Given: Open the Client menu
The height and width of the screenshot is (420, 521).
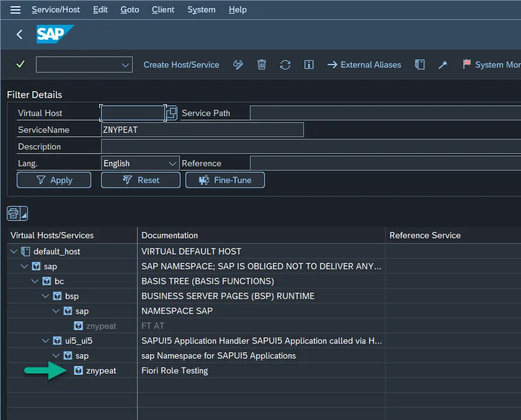Looking at the screenshot, I should (x=163, y=10).
